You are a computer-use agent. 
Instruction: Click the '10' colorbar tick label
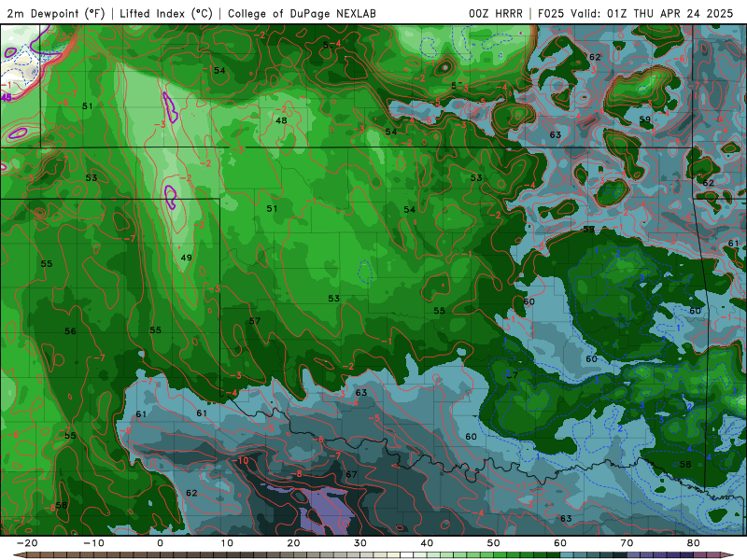pos(227,543)
